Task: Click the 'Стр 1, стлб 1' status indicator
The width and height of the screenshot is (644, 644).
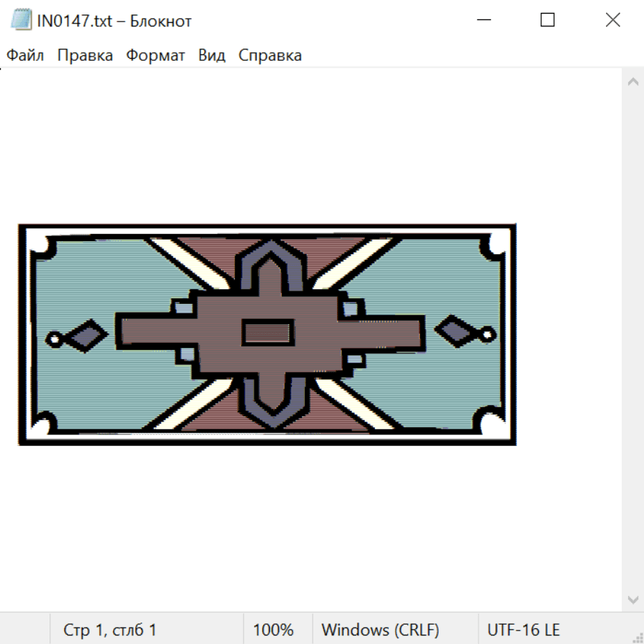Action: [x=110, y=630]
